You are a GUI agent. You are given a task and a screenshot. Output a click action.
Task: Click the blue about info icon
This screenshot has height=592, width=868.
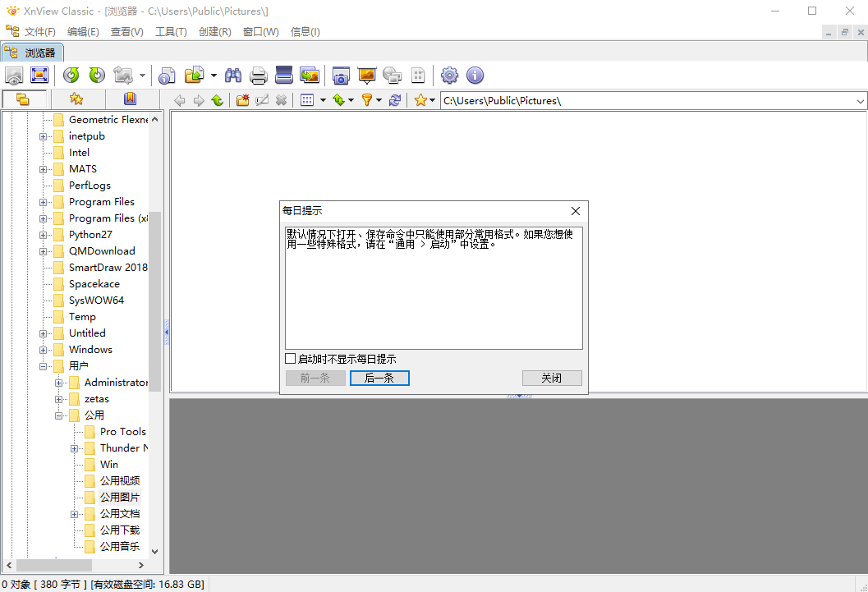(475, 76)
